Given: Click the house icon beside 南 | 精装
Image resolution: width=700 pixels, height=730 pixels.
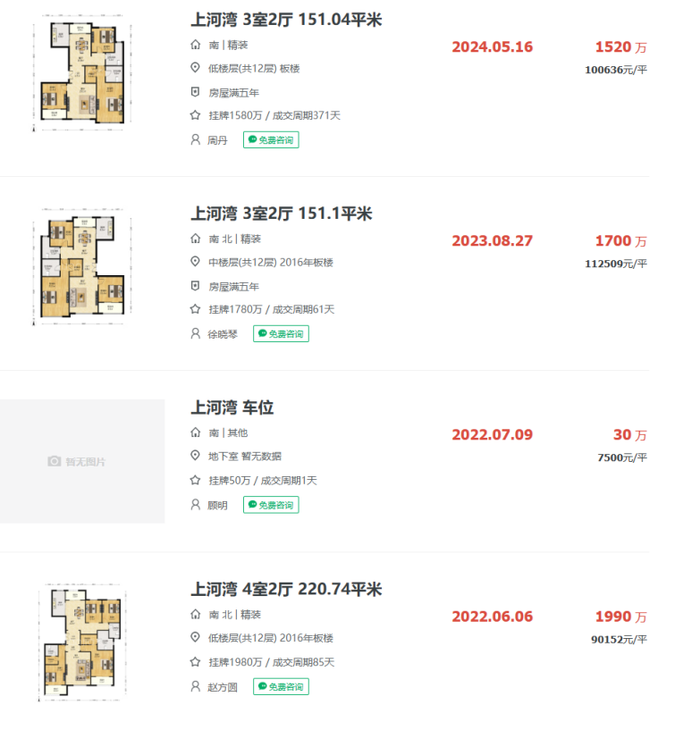Looking at the screenshot, I should pos(195,46).
